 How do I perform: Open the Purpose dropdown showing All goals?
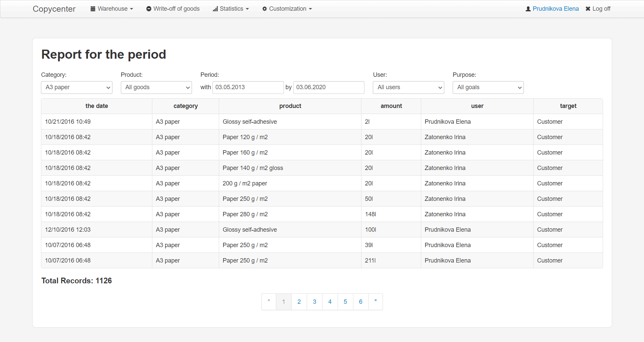pos(488,88)
